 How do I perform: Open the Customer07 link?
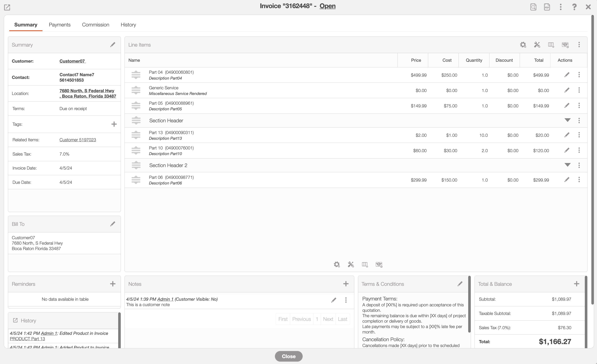click(x=72, y=61)
